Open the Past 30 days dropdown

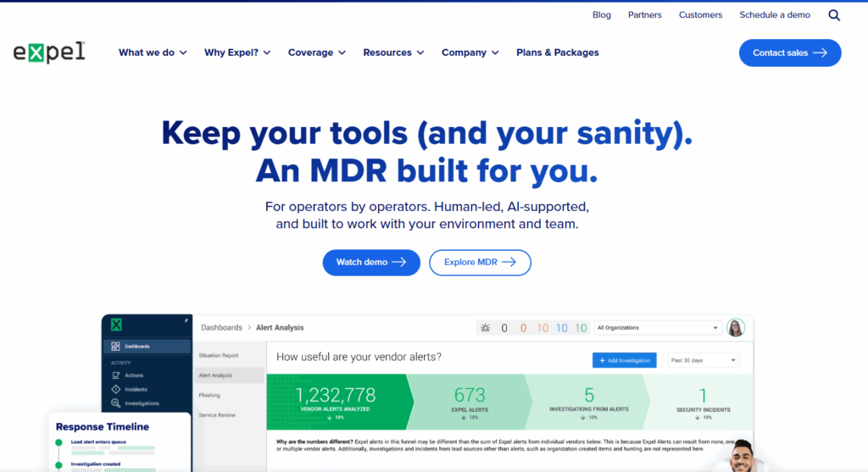coord(703,360)
